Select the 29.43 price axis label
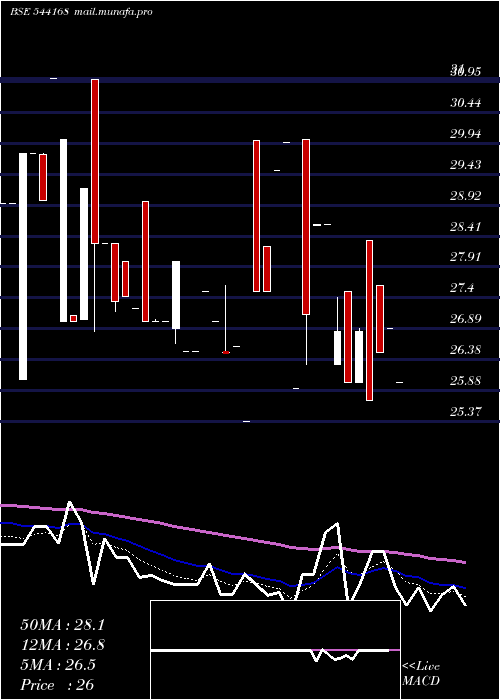 (x=466, y=165)
